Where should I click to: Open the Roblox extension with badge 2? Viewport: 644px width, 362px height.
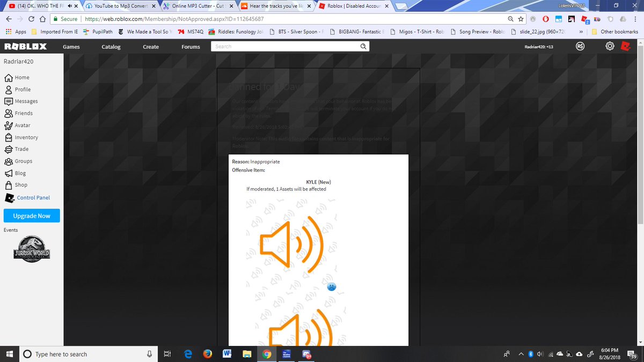coord(585,19)
